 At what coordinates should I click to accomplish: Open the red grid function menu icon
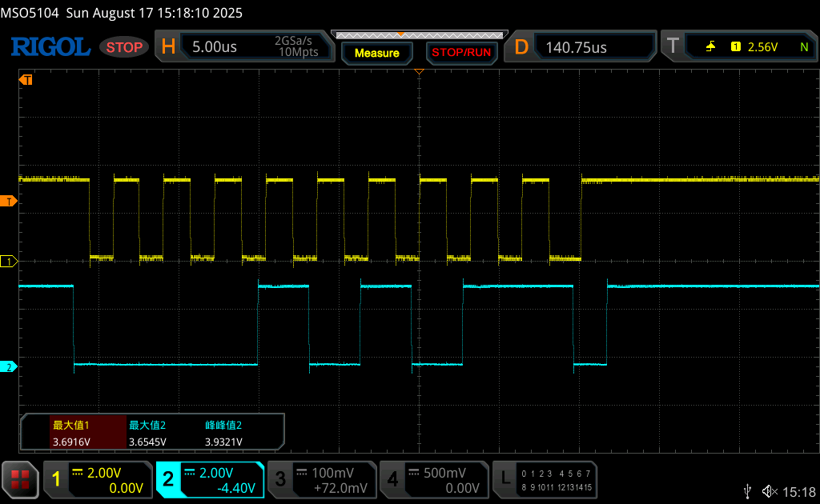(x=20, y=479)
